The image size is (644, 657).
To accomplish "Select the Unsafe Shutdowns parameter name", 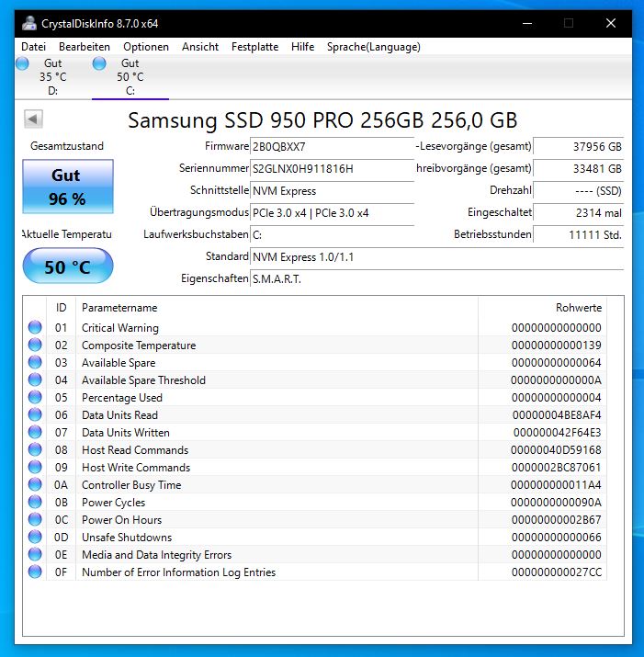I will point(127,538).
